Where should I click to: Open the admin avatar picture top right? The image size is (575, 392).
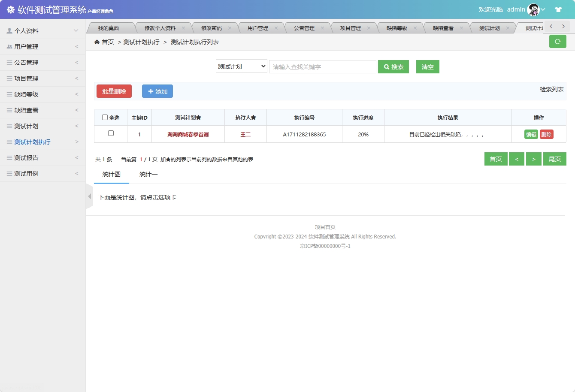tap(533, 9)
